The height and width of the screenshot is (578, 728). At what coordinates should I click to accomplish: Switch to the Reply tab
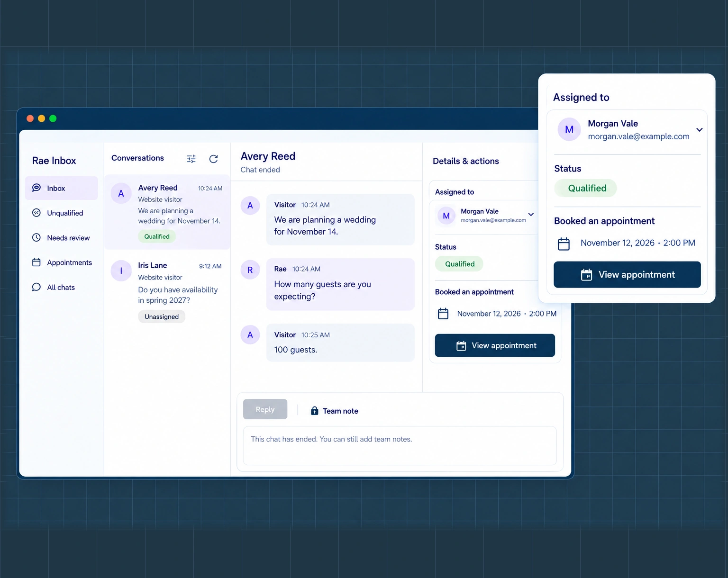[x=265, y=409]
